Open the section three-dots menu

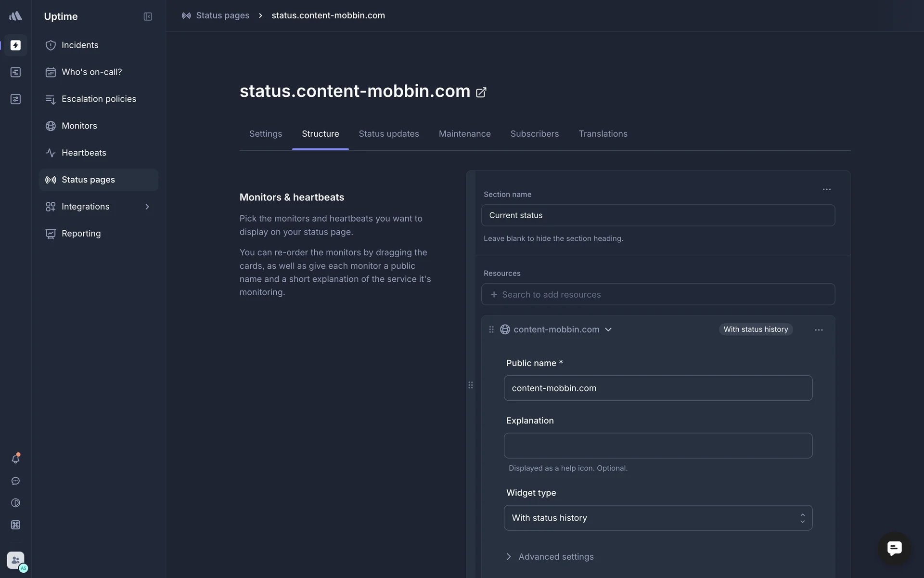click(826, 189)
